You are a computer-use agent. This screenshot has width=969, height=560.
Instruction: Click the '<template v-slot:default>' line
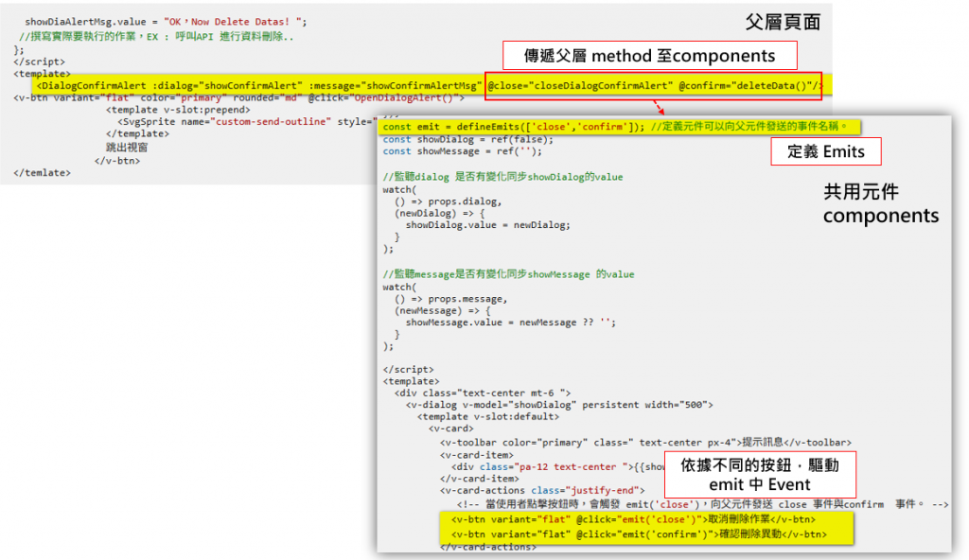487,416
